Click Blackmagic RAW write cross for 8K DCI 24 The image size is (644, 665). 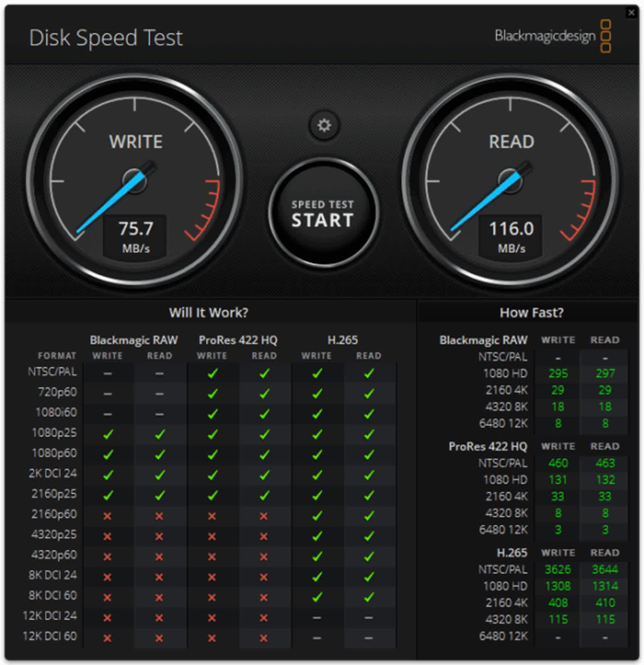click(107, 577)
